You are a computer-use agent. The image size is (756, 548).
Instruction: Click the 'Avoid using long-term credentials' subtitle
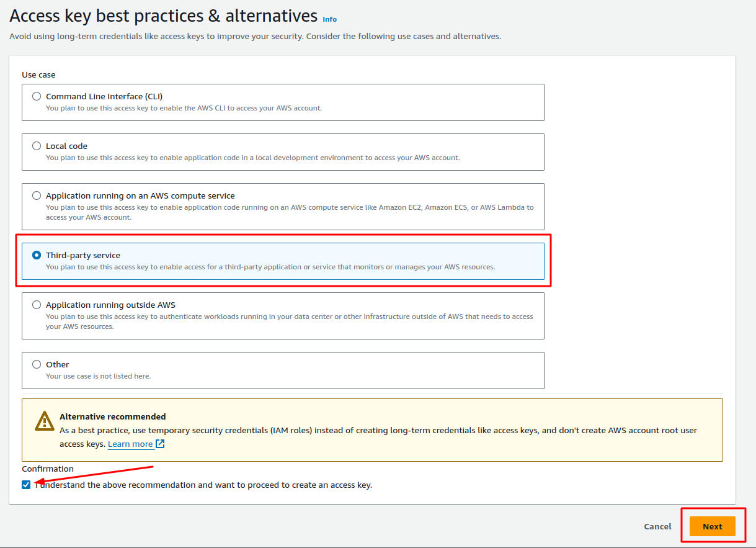tap(255, 37)
